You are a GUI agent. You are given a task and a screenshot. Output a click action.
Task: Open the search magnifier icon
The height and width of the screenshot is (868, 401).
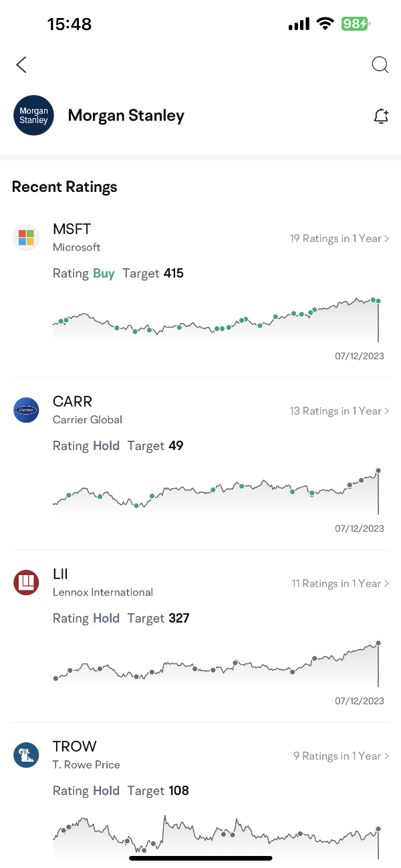380,65
